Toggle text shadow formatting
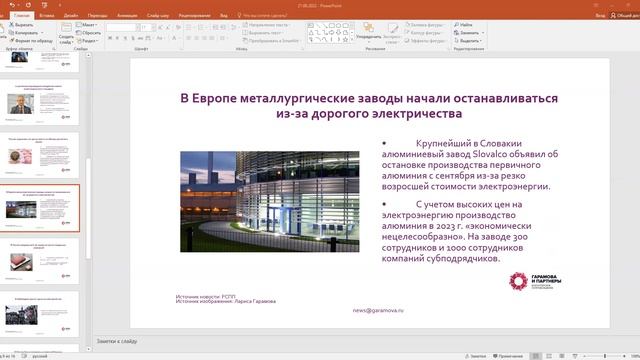The image size is (640, 360). click(133, 38)
